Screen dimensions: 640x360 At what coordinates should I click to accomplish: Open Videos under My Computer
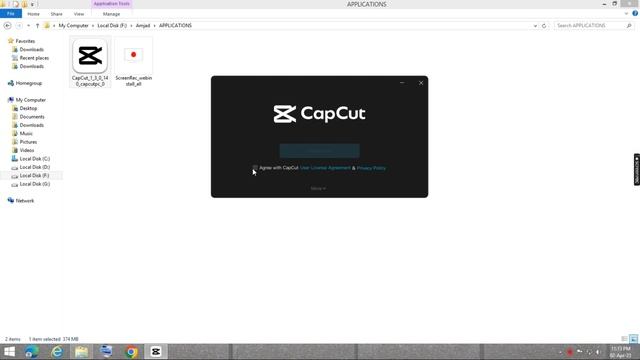coord(27,150)
